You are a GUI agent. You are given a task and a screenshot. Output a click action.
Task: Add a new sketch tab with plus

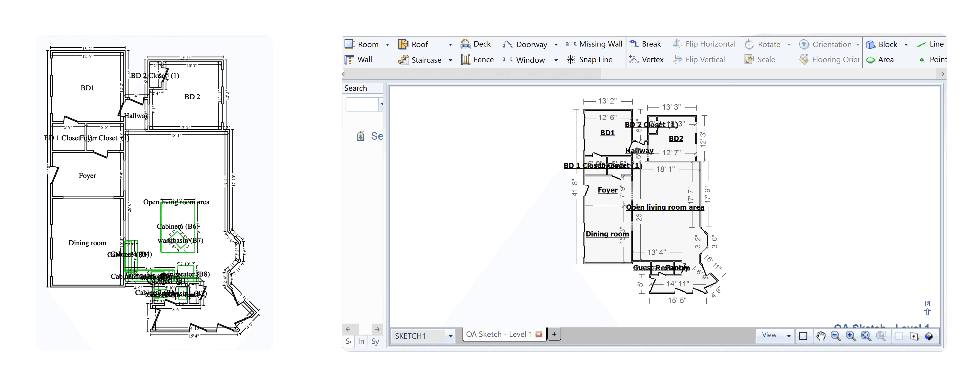click(554, 334)
